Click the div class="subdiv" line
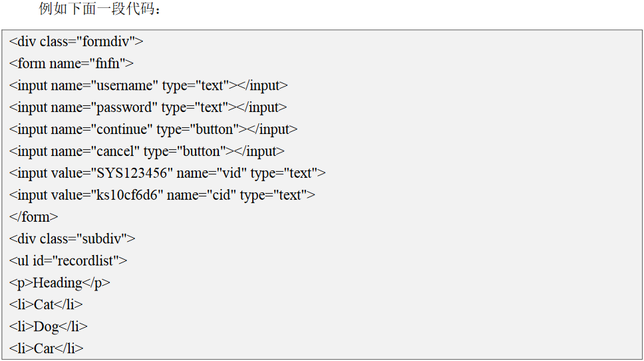The image size is (644, 361). click(73, 239)
